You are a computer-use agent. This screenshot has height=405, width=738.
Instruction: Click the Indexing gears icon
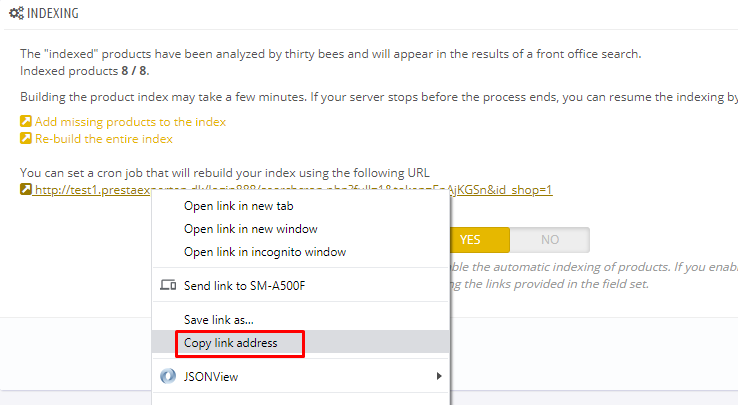coord(16,13)
